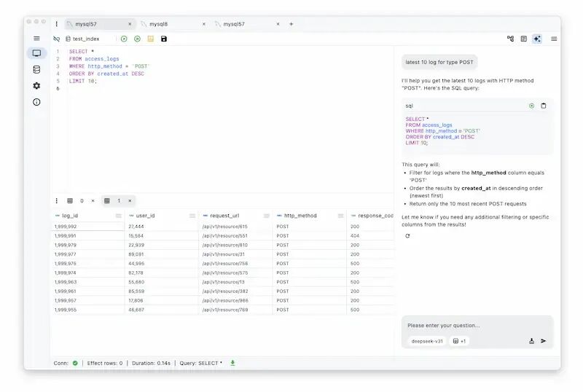Close the last mysql57 tab
Image resolution: width=583 pixels, height=392 pixels.
point(278,24)
